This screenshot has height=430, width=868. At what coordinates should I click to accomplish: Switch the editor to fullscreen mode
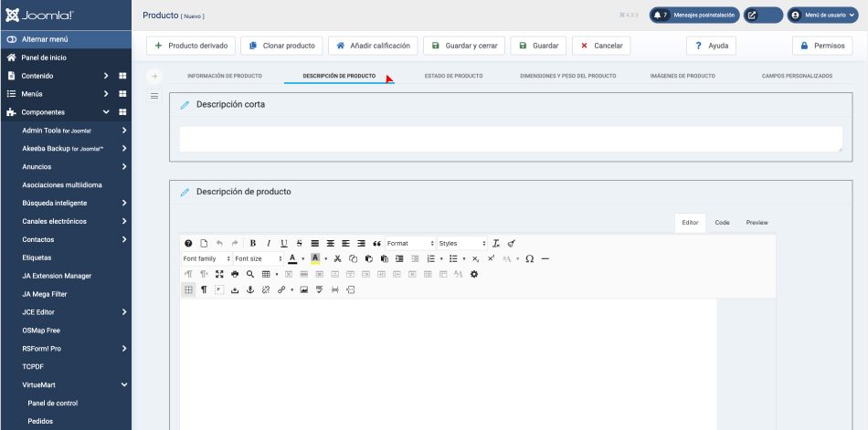click(219, 274)
